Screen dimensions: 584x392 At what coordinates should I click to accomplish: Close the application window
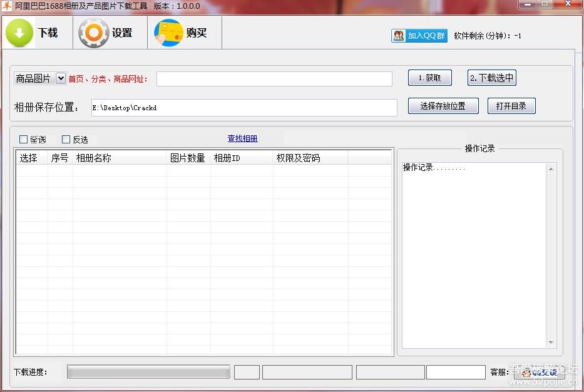click(x=568, y=4)
